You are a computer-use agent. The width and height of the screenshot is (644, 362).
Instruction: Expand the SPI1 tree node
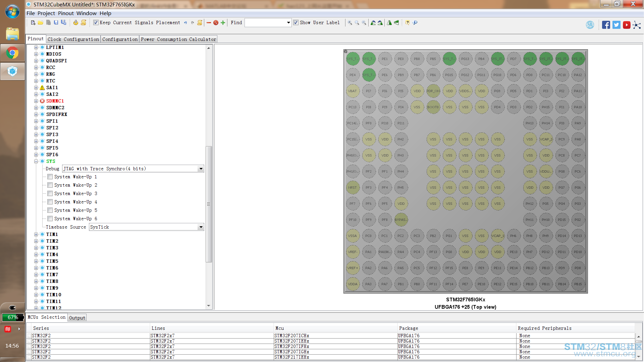[x=36, y=121]
